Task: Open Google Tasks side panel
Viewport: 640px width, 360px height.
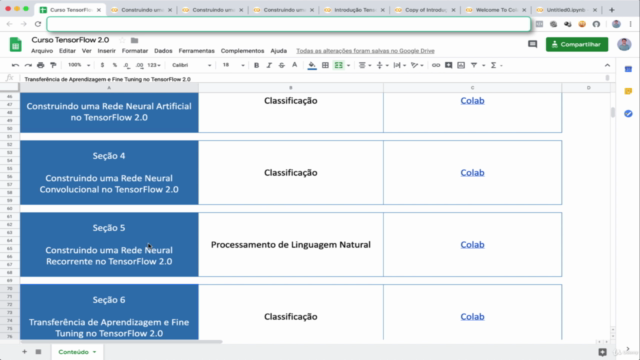Action: (628, 113)
